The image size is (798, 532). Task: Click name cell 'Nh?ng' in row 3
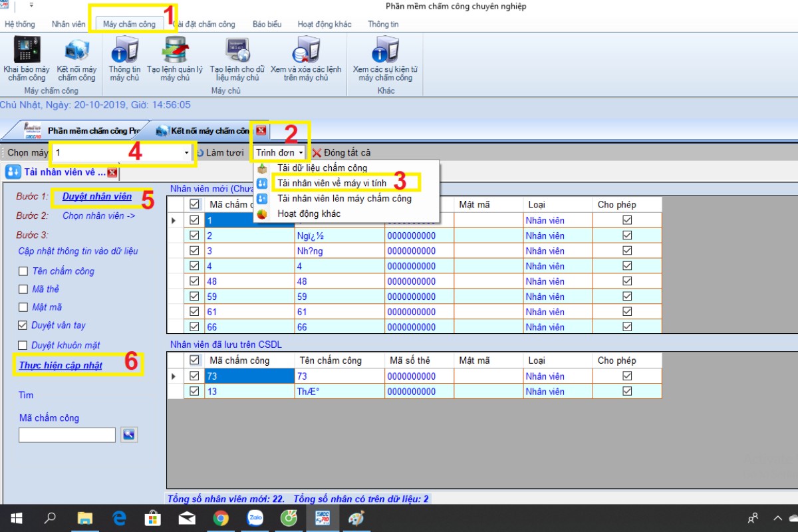tap(340, 251)
